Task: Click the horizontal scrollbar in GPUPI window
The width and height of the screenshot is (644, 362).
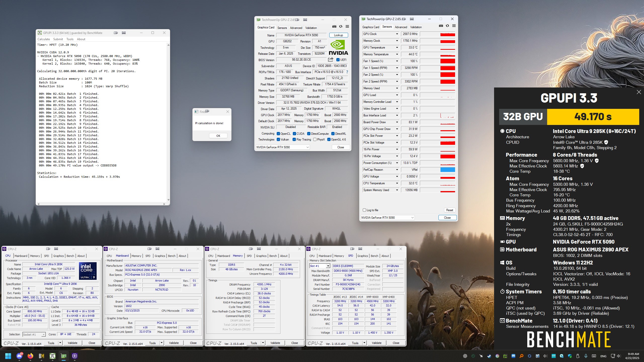Action: click(x=101, y=204)
